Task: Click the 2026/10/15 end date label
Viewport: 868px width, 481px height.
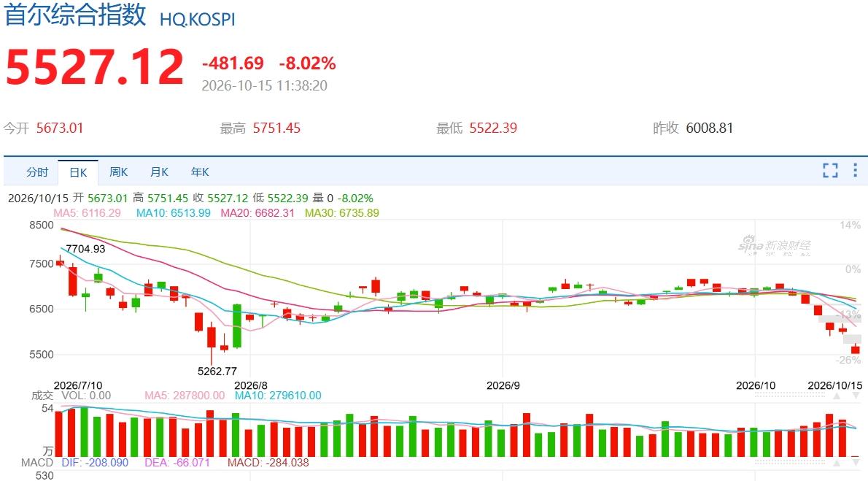Action: [834, 385]
